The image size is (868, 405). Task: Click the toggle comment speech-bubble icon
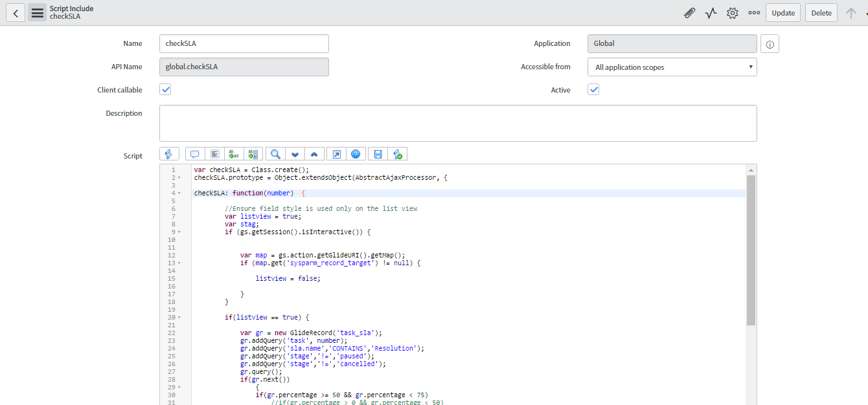click(x=195, y=154)
